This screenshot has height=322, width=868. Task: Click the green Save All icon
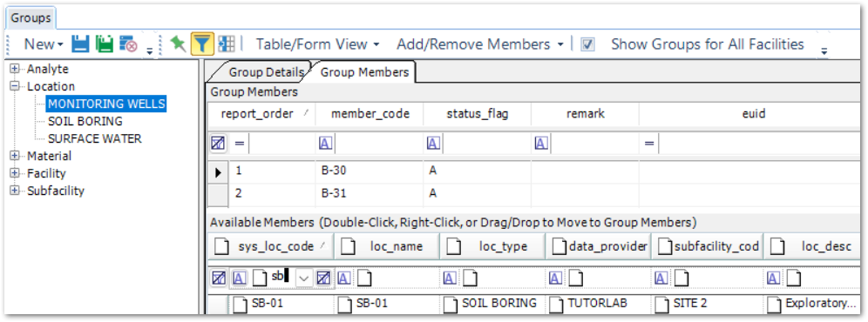104,44
